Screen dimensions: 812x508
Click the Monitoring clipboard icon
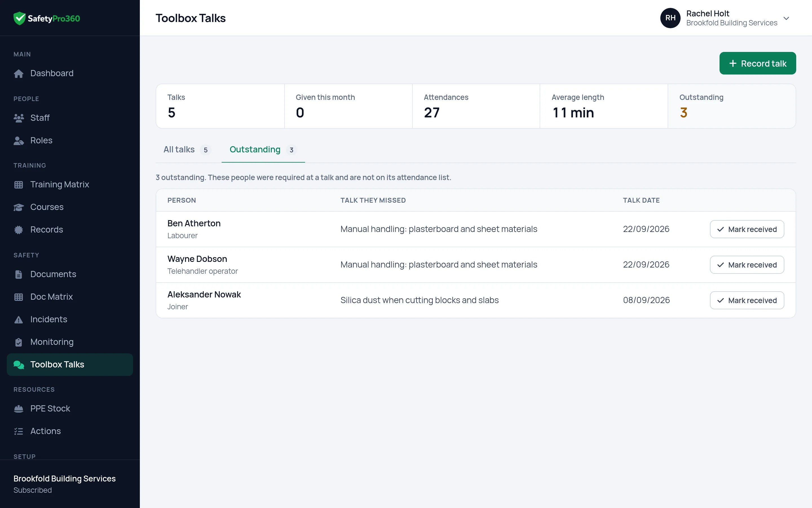click(x=19, y=342)
